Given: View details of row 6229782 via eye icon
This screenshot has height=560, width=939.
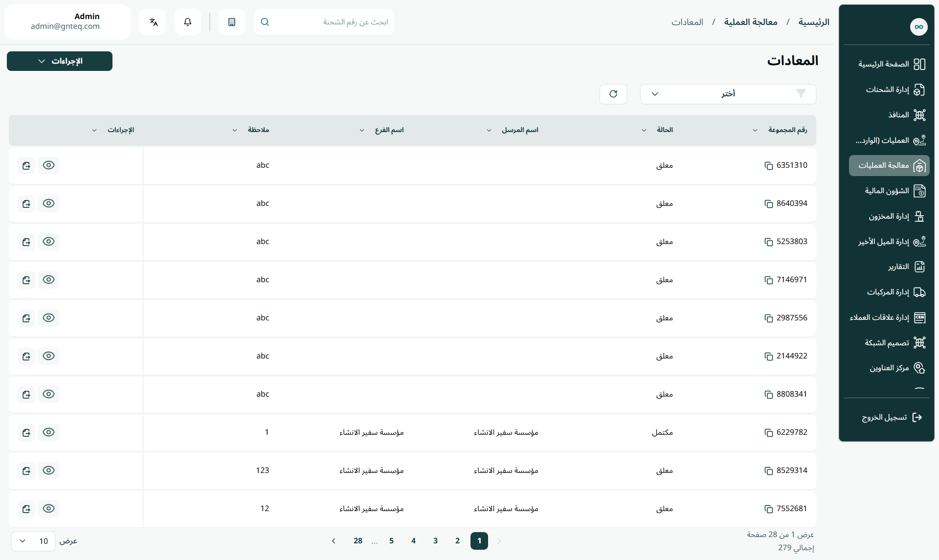Looking at the screenshot, I should (48, 432).
